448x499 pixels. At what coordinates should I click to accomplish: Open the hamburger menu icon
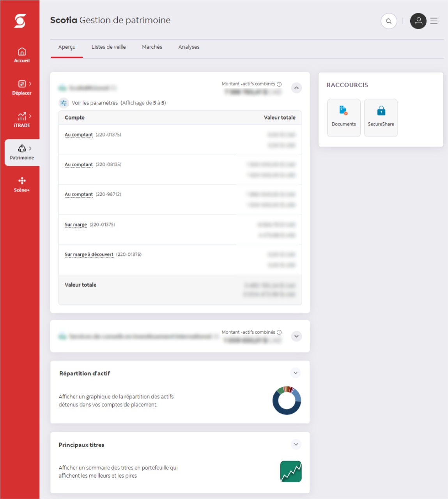(434, 21)
